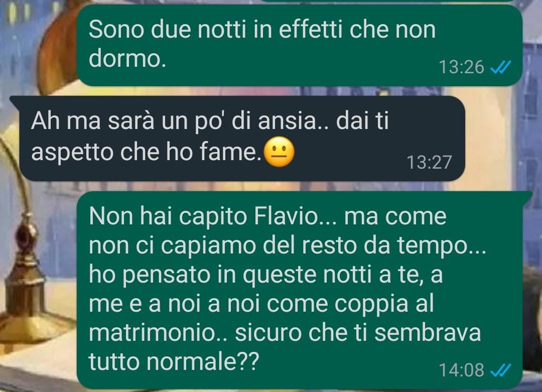This screenshot has height=392, width=542.
Task: Tap 'non ci capiamo del resto da tempo...' line
Action: tap(288, 246)
